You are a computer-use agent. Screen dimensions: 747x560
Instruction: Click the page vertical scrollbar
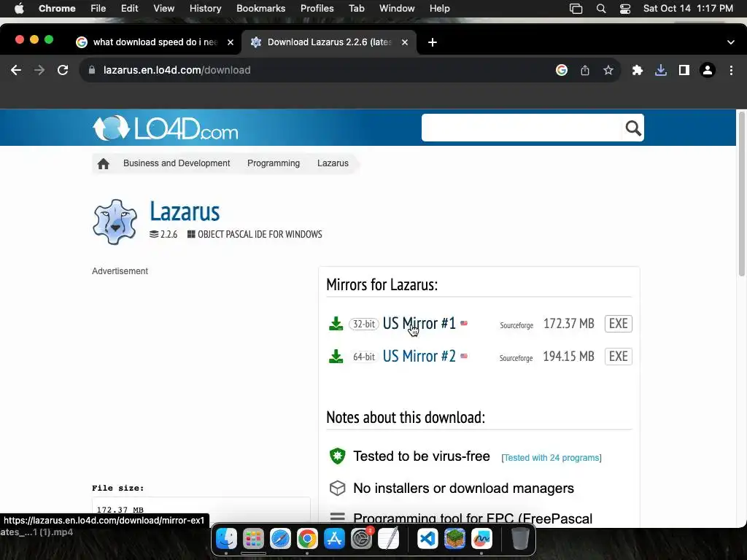[x=741, y=193]
